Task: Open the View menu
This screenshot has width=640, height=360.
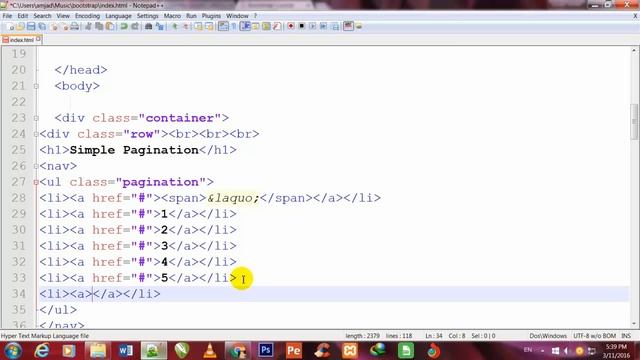Action: point(63,16)
